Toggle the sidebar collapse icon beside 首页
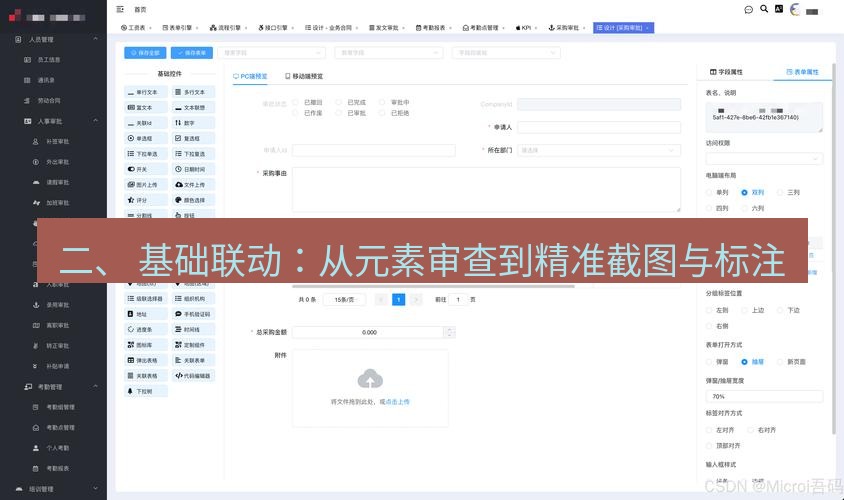The height and width of the screenshot is (500, 844). [x=120, y=9]
